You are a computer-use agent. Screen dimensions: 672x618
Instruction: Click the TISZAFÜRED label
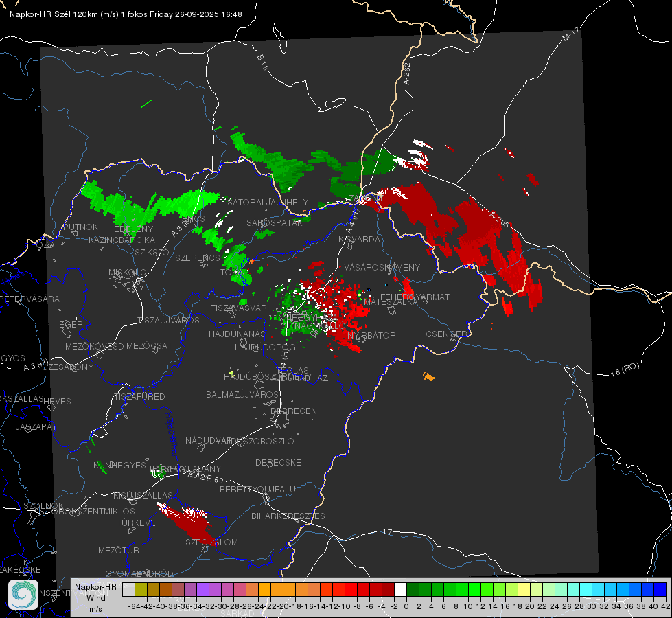(139, 397)
